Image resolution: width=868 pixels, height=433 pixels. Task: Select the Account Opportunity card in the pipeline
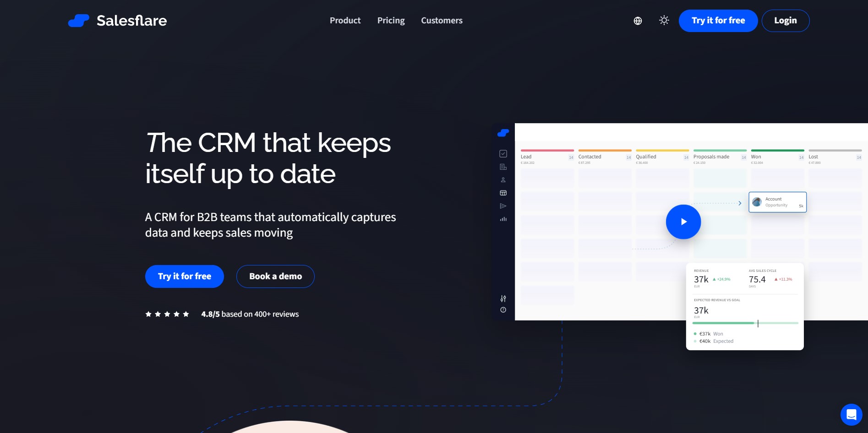[778, 202]
